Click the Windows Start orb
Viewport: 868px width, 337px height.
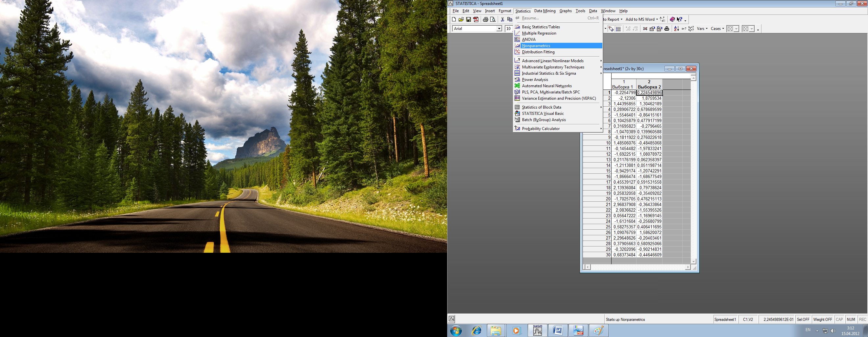[456, 331]
